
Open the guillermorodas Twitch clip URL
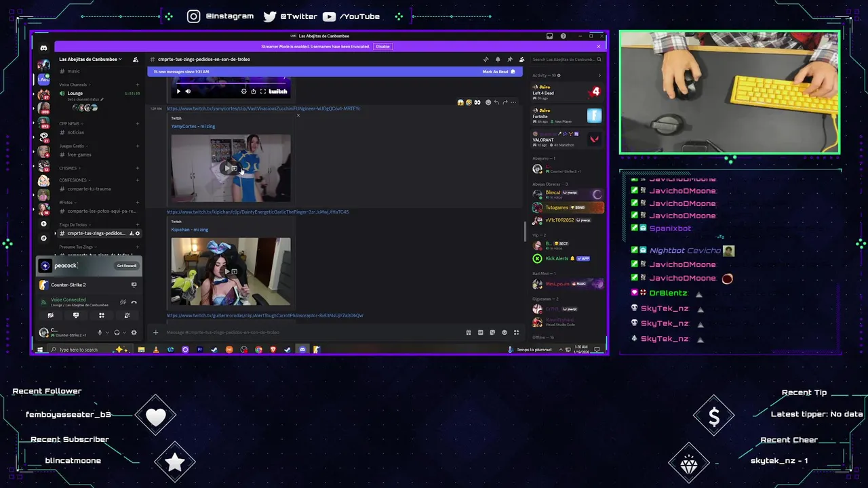pos(265,315)
